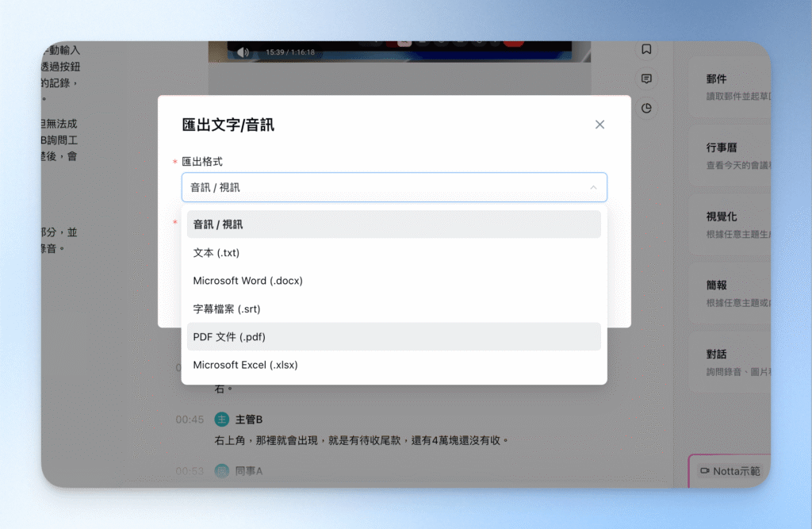Click the 主管B speaker avatar
This screenshot has width=812, height=529.
pos(222,420)
